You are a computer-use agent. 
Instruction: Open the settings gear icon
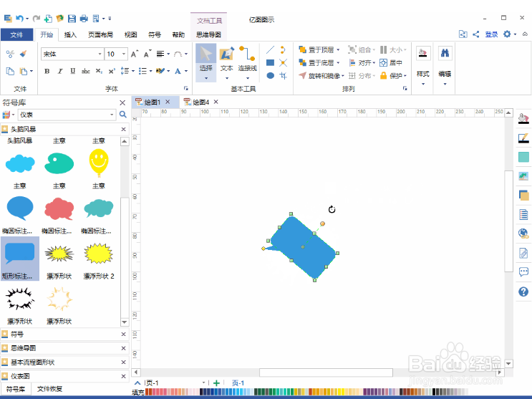(507, 34)
